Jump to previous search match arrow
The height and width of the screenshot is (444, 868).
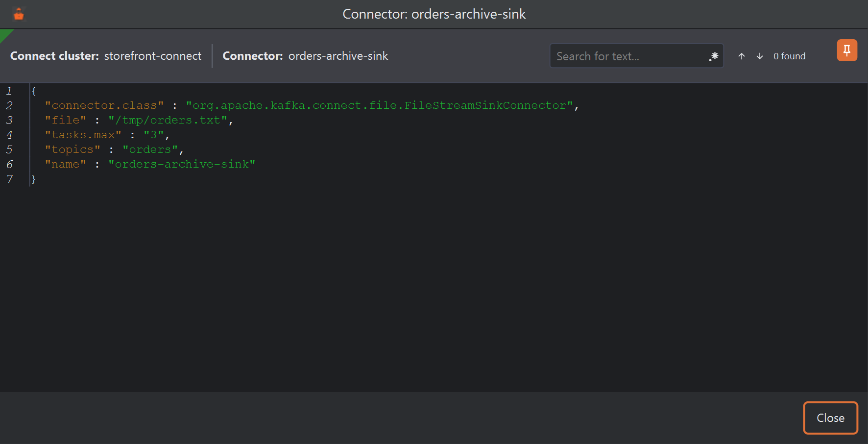coord(742,56)
